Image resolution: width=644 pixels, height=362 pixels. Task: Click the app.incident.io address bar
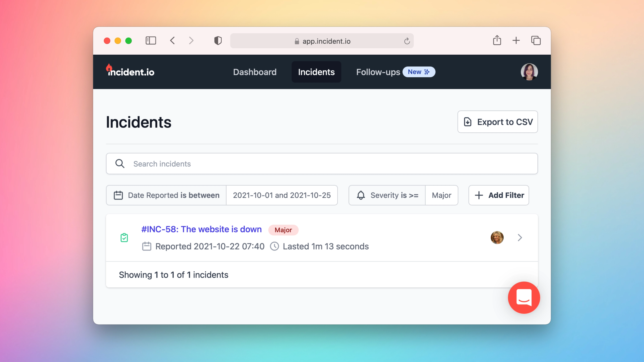(x=322, y=41)
